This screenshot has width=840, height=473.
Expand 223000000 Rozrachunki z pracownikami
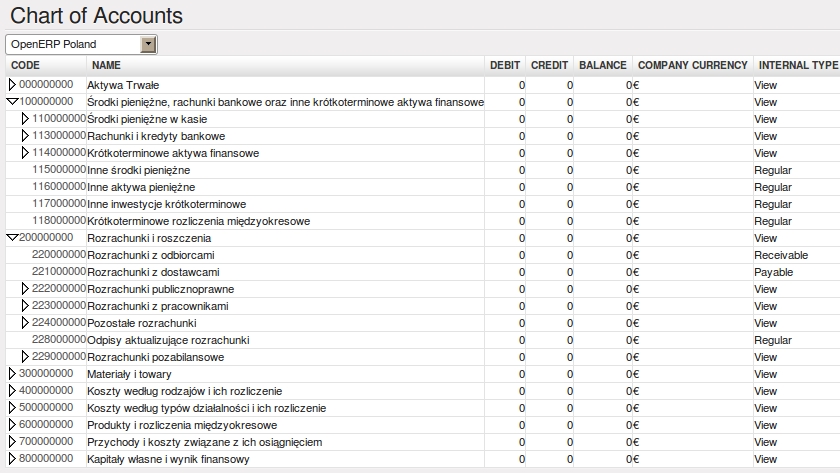point(26,306)
